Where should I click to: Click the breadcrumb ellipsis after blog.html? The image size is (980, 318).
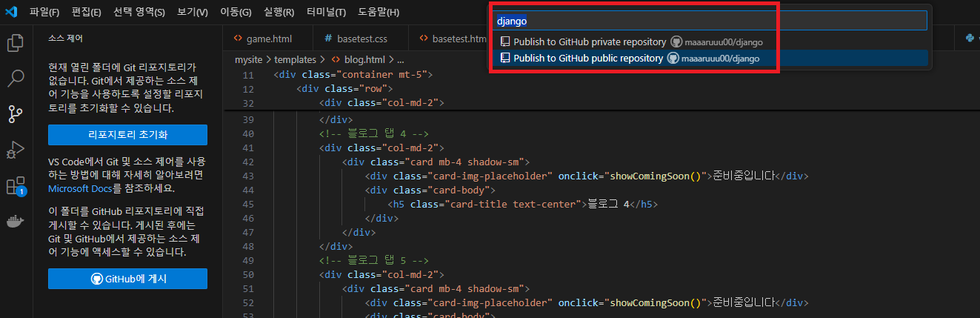pos(400,59)
